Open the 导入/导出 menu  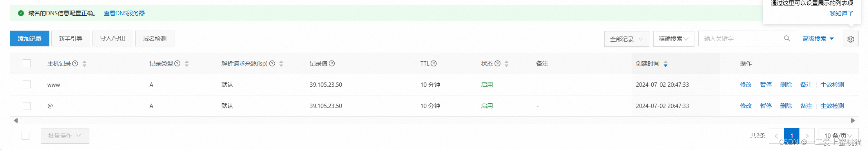click(x=112, y=38)
